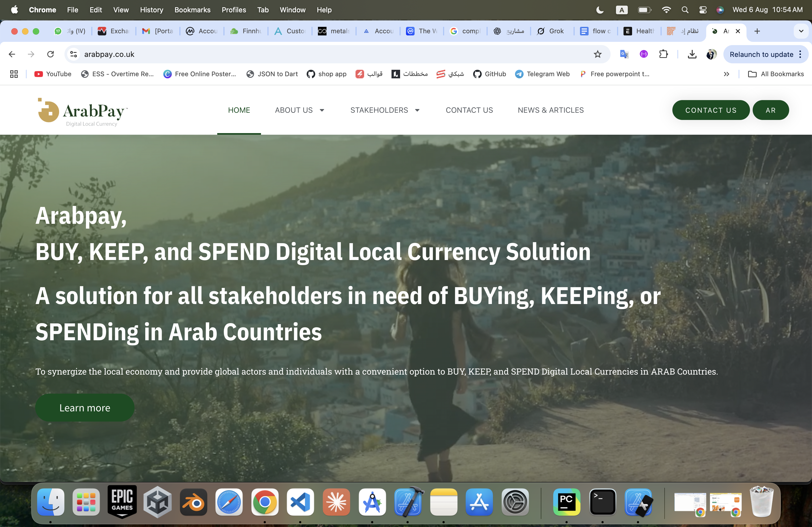Open macOS Control Center
Screen dimensions: 812x527
(703, 10)
